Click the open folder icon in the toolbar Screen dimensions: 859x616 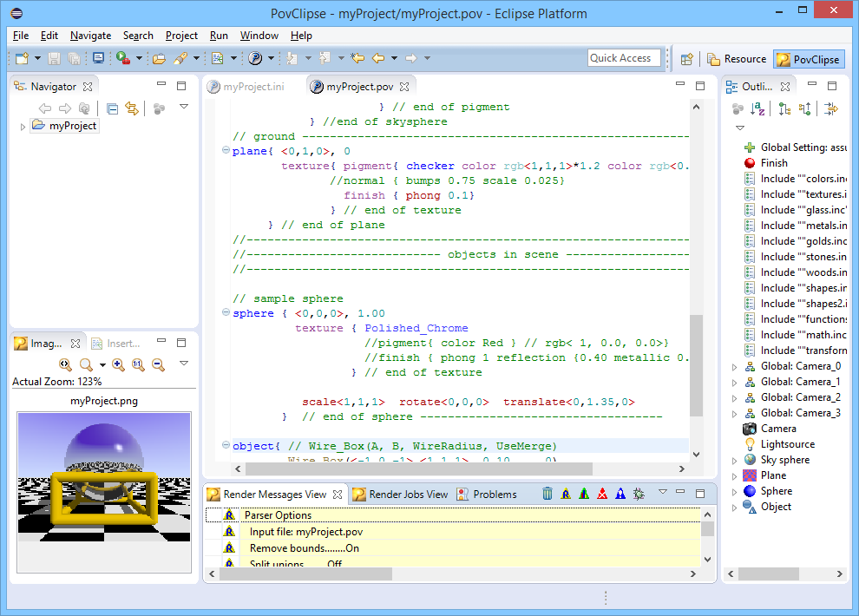[159, 58]
